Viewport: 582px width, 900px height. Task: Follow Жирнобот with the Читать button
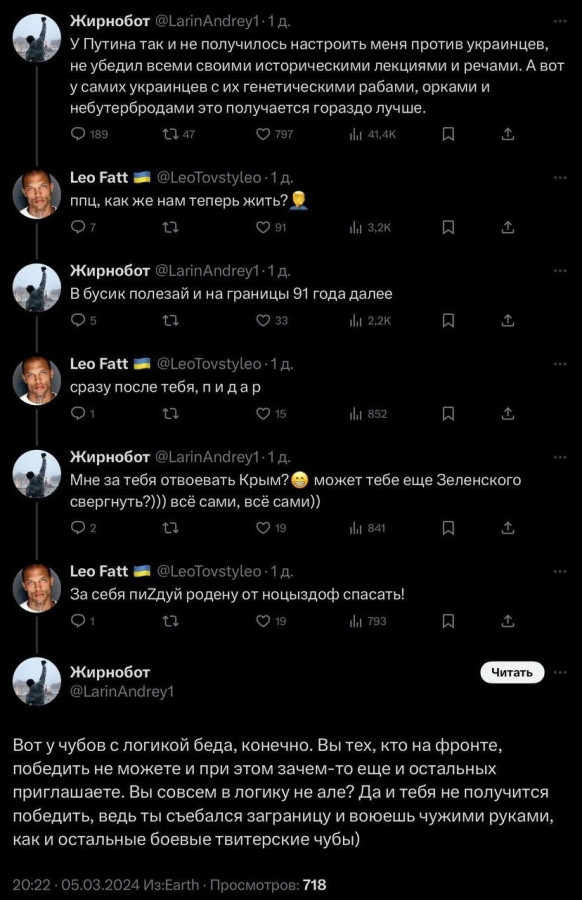(x=512, y=672)
